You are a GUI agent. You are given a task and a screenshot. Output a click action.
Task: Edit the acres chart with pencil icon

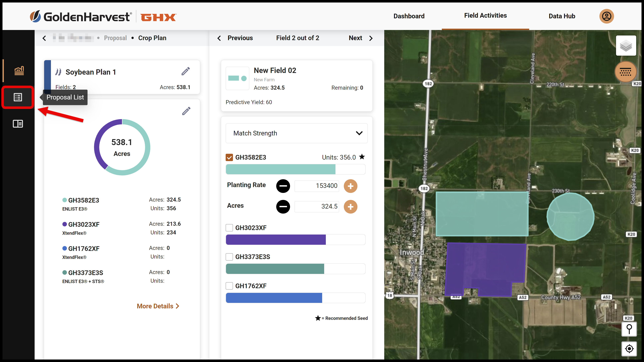[x=186, y=111]
